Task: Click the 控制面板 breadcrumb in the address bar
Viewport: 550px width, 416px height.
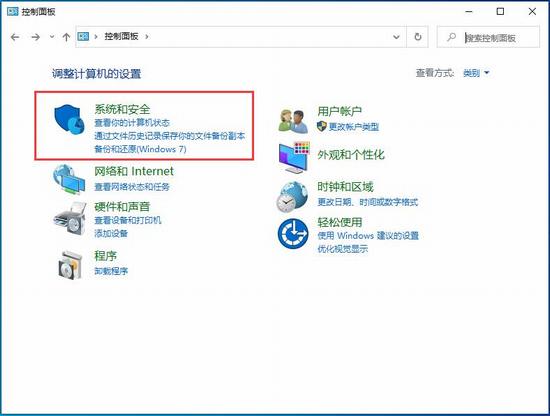Action: point(121,36)
